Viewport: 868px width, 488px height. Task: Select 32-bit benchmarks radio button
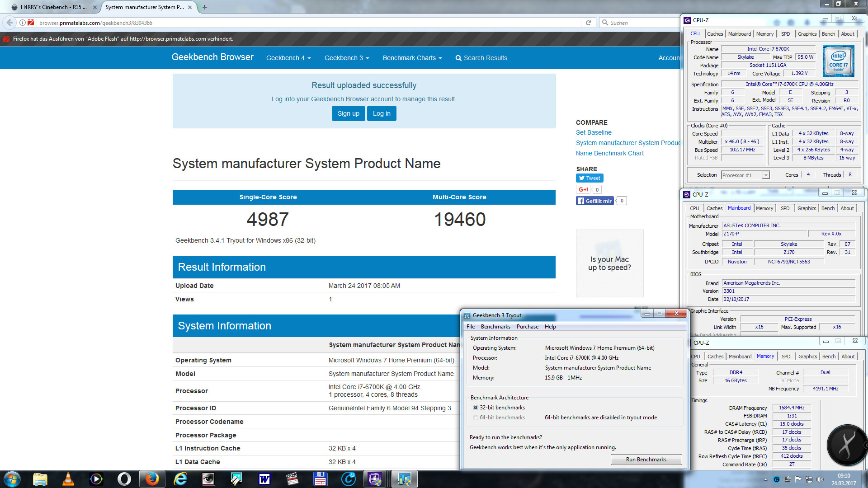tap(476, 408)
